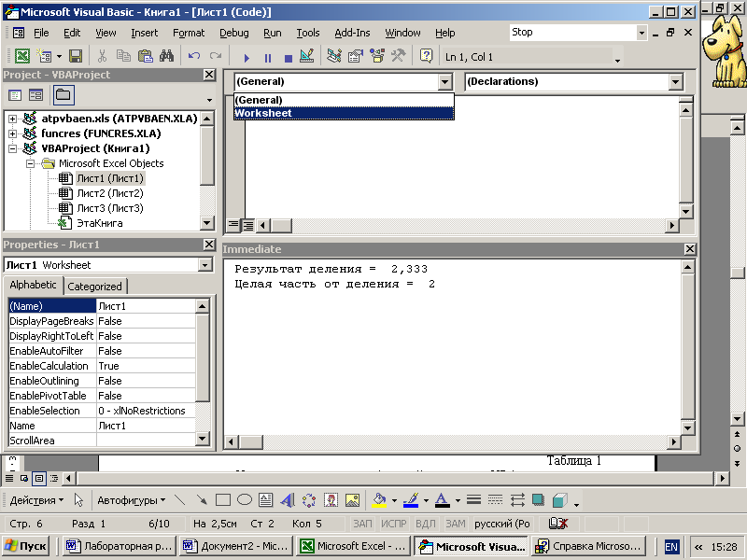Image resolution: width=747 pixels, height=560 pixels.
Task: Open Пуск start button
Action: [x=26, y=546]
